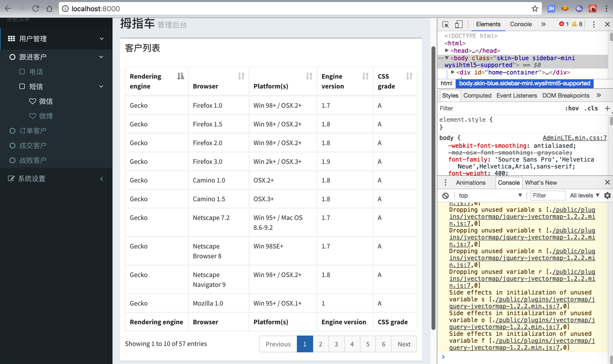Collapse the 用户管理 menu chevron

tap(102, 38)
